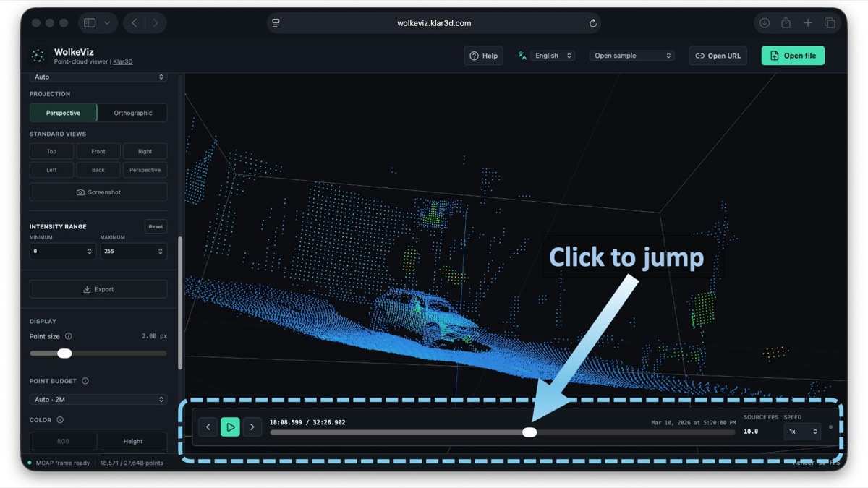
Task: Open the Point budget Auto · 2M dropdown
Action: click(98, 399)
